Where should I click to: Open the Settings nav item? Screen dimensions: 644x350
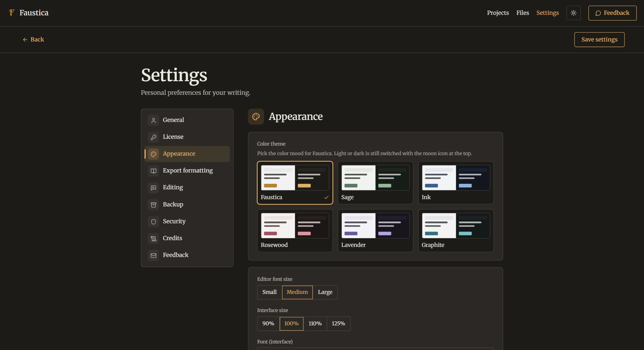coord(547,13)
